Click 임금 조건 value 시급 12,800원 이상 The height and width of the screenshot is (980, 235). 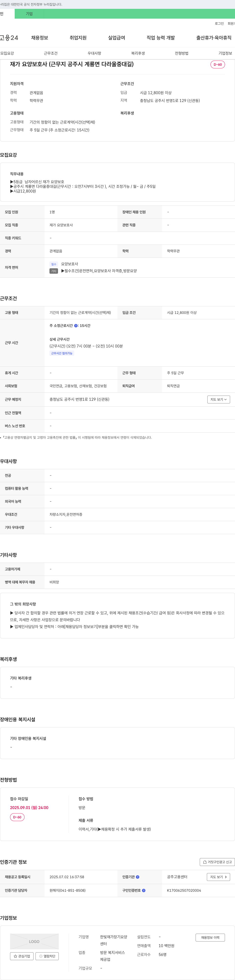point(182,313)
